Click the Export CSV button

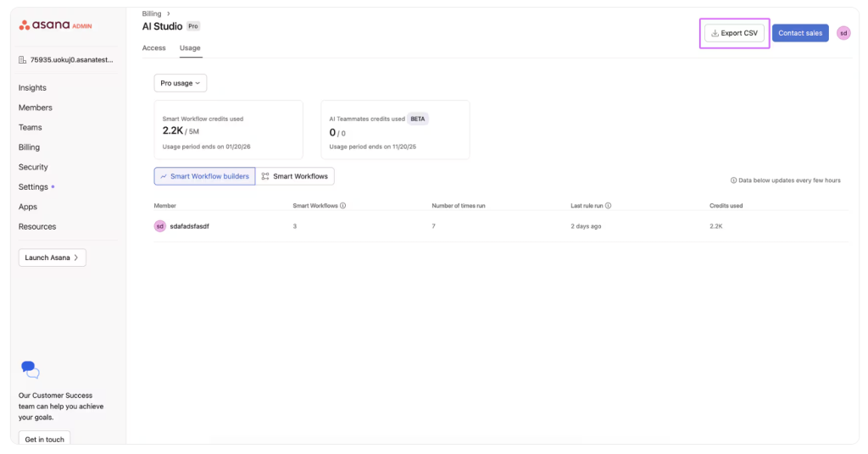point(734,33)
